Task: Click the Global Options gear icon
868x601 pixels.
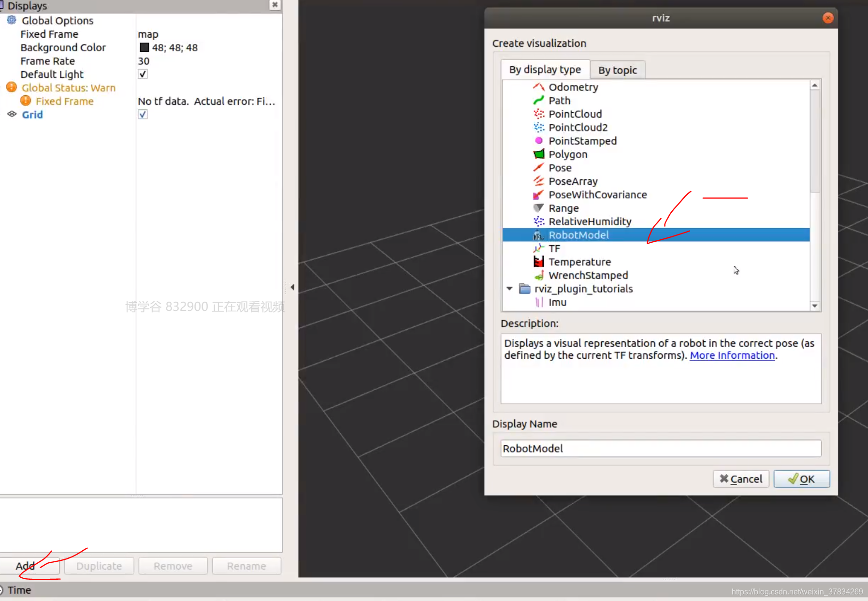Action: pos(12,20)
